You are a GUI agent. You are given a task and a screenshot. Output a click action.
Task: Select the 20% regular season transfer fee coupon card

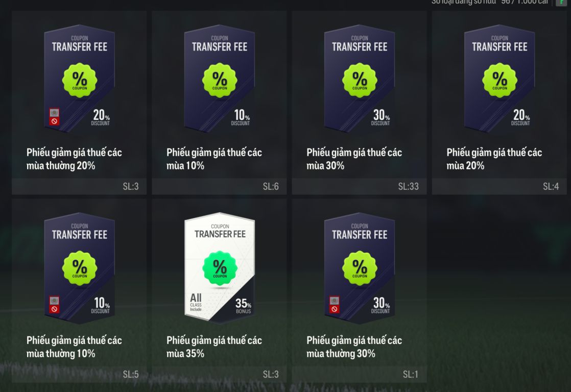coord(79,102)
